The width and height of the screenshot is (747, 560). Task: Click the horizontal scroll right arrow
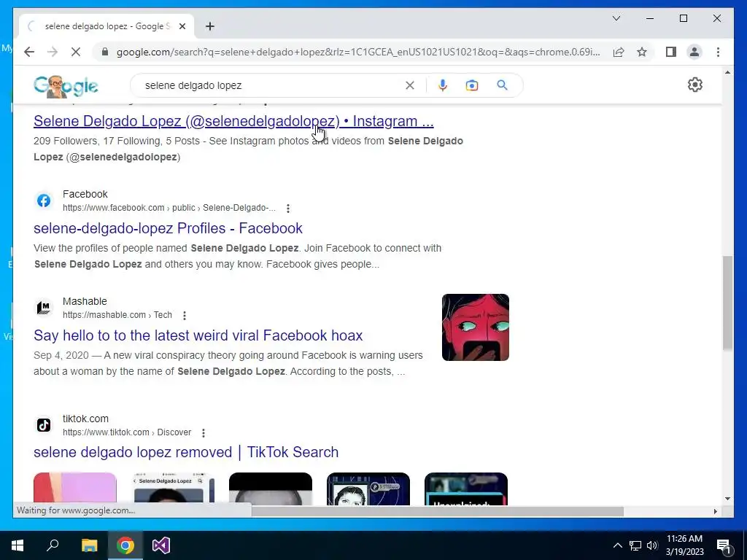(x=715, y=511)
